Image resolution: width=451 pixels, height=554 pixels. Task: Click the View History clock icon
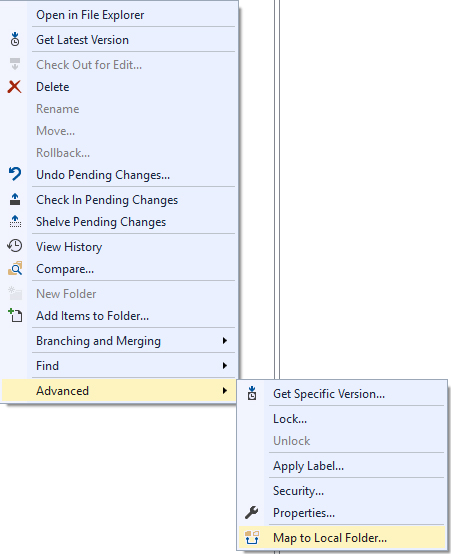14,246
